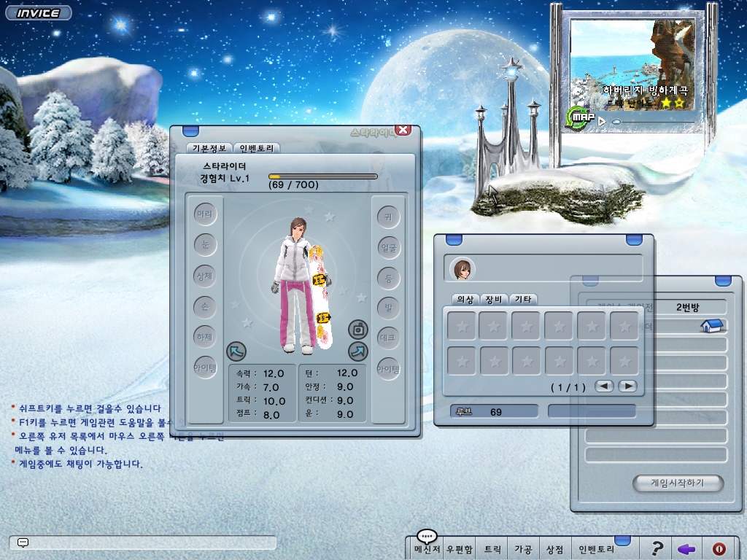Image resolution: width=747 pixels, height=560 pixels.
Task: Open 트릭 from bottom menu
Action: click(x=492, y=550)
